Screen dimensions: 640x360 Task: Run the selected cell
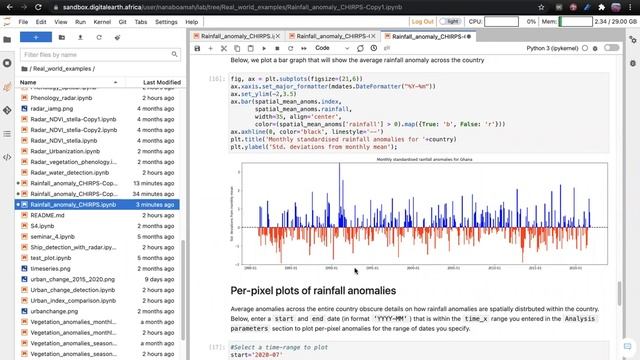pos(264,48)
